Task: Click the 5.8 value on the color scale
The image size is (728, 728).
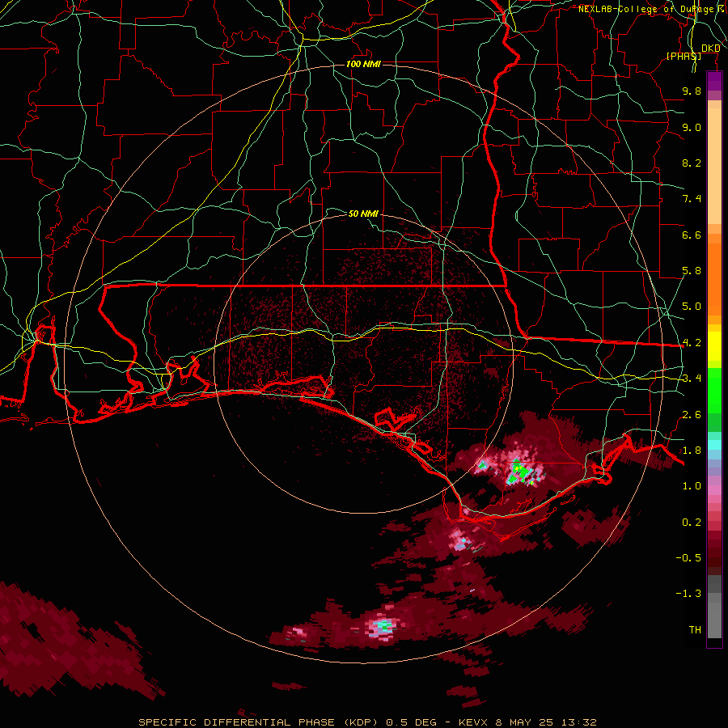Action: pyautogui.click(x=692, y=271)
